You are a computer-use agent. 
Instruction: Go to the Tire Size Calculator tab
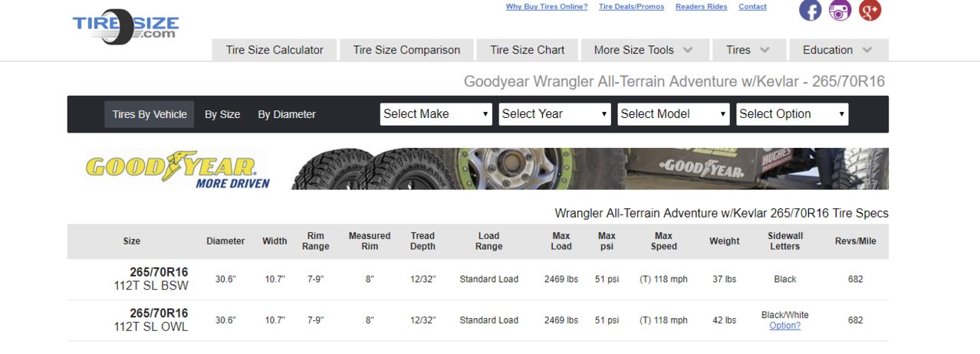click(x=275, y=50)
